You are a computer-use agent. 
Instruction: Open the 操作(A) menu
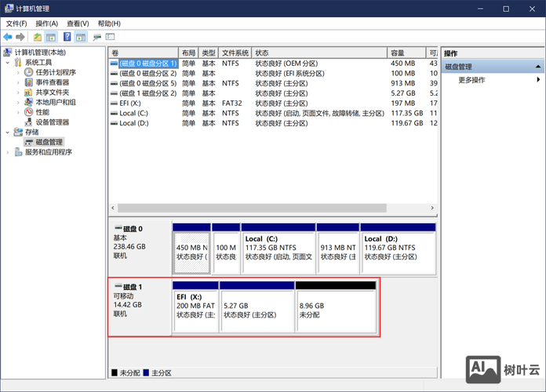coord(46,24)
